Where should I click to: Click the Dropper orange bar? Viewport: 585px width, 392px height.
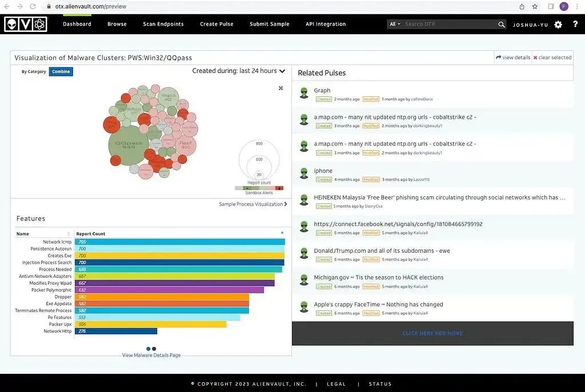162,297
